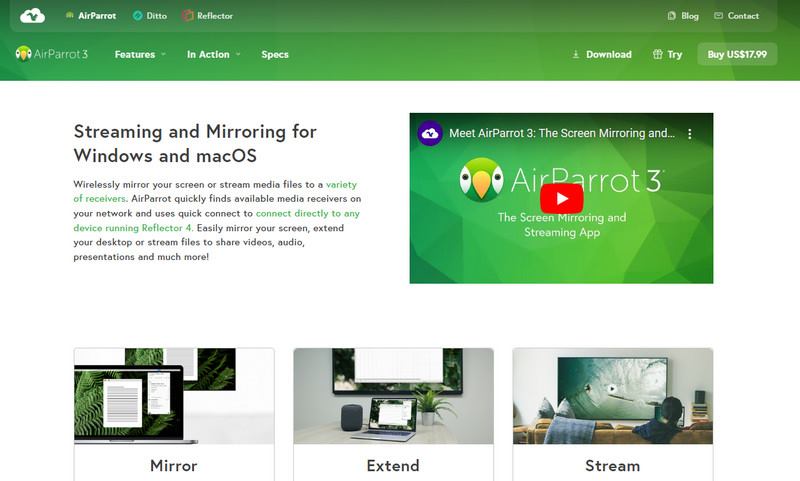The height and width of the screenshot is (481, 800).
Task: Click the YouTube channel avatar icon
Action: [x=430, y=134]
